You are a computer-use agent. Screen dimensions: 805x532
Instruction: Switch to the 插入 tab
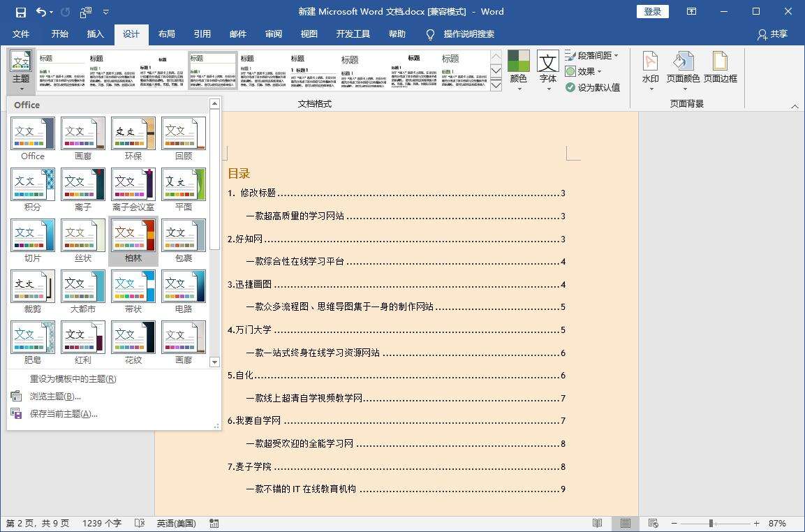coord(95,34)
